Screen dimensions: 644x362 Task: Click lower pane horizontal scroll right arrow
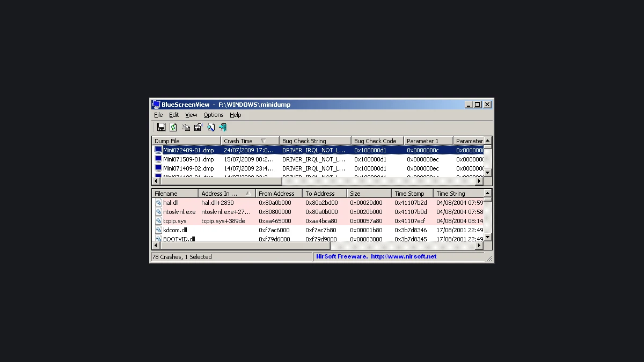(480, 246)
